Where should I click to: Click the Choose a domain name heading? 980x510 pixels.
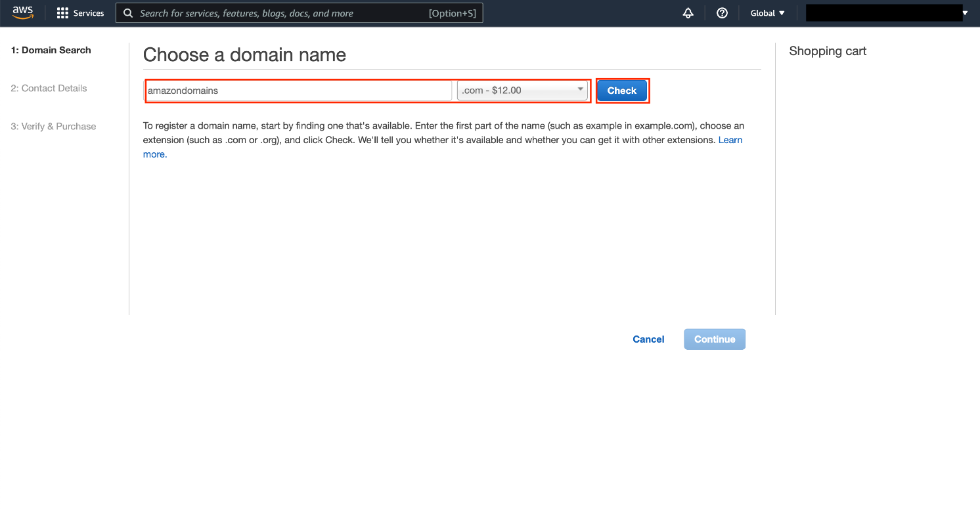[244, 54]
